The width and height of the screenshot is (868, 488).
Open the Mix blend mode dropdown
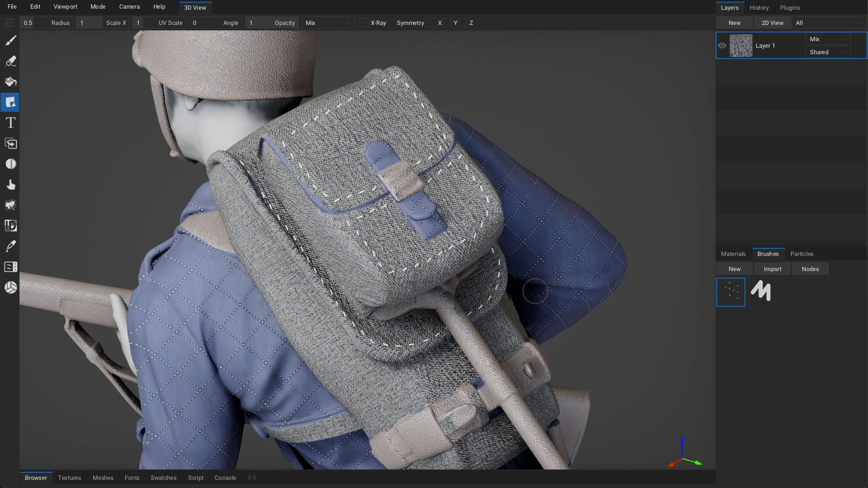[827, 39]
